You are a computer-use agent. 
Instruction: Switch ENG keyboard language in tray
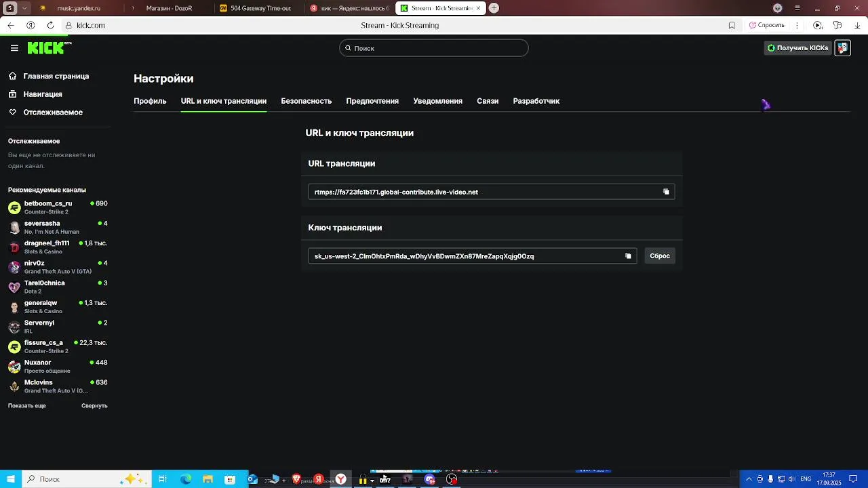click(x=806, y=479)
